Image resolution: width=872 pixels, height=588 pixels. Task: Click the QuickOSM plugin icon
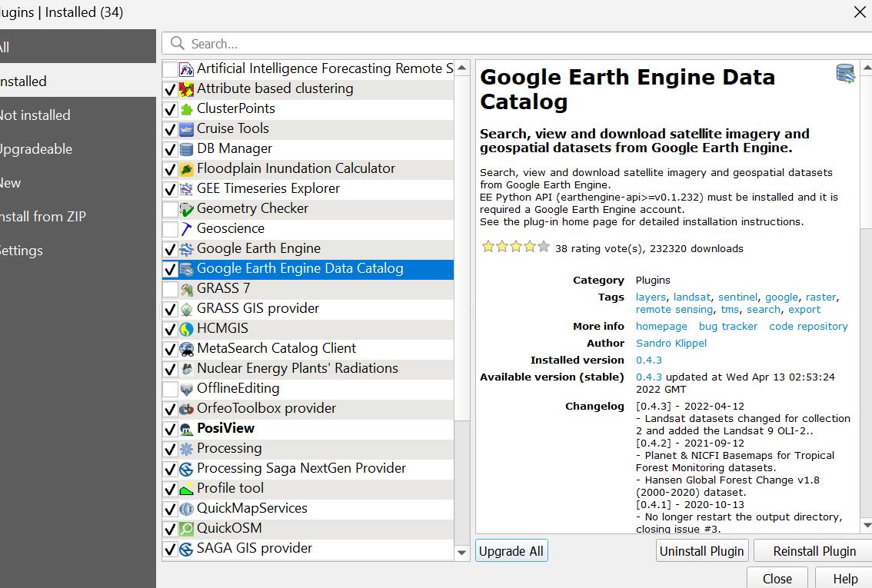(x=186, y=529)
